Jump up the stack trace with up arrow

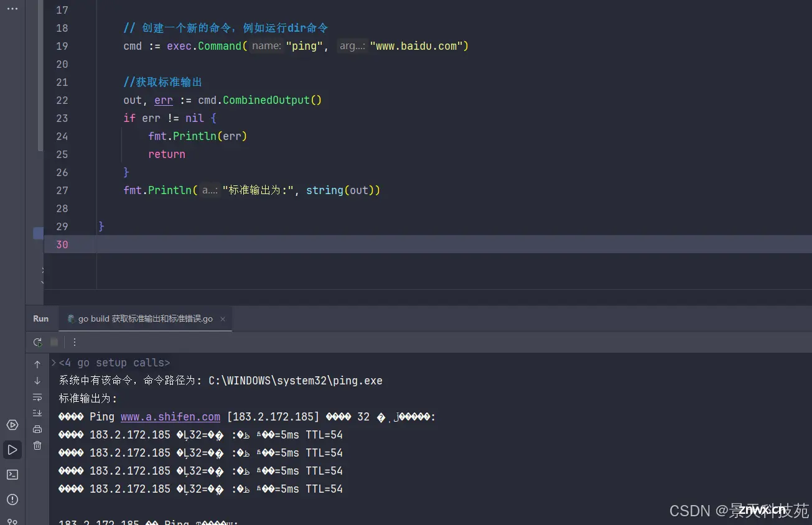(x=37, y=365)
